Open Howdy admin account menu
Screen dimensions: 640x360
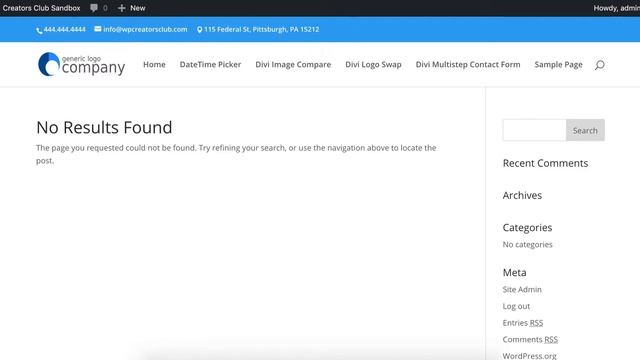point(616,8)
